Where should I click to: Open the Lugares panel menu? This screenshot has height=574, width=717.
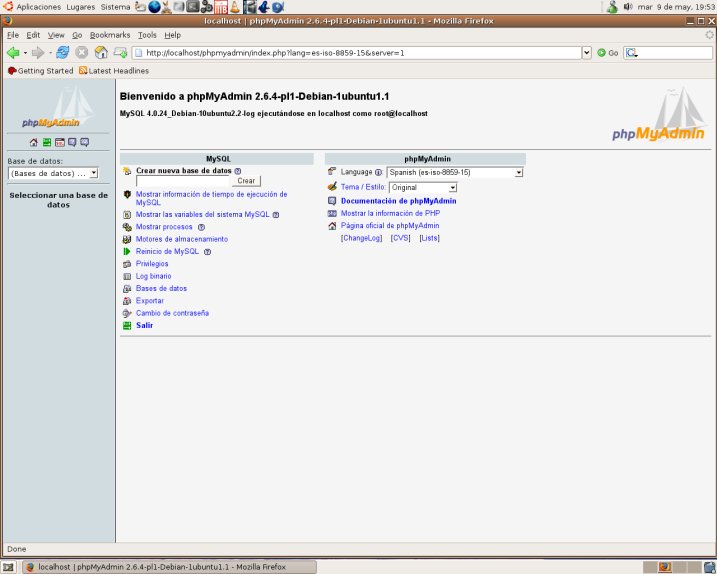81,7
